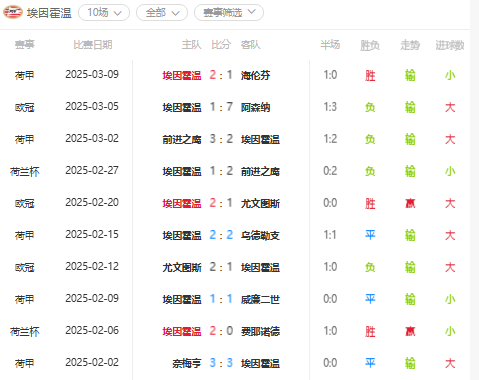Click 赢 trend in the 02-20 尤文图斯 row
Image resolution: width=479 pixels, height=380 pixels.
(x=410, y=203)
